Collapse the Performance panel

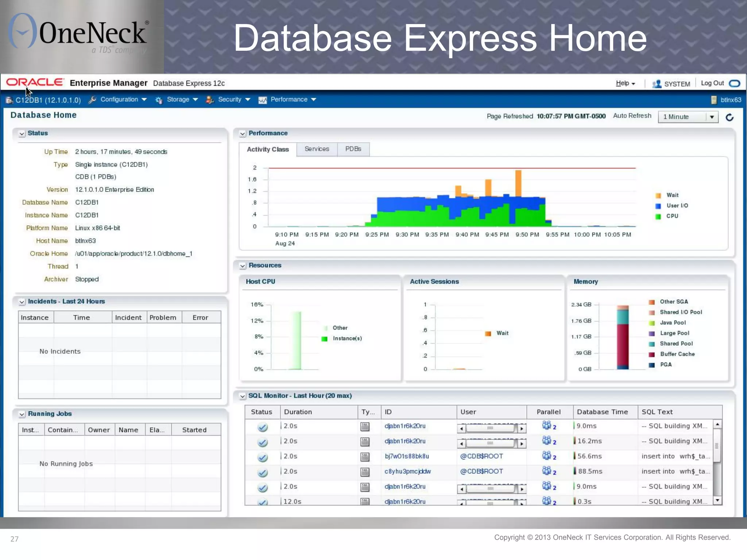point(243,134)
